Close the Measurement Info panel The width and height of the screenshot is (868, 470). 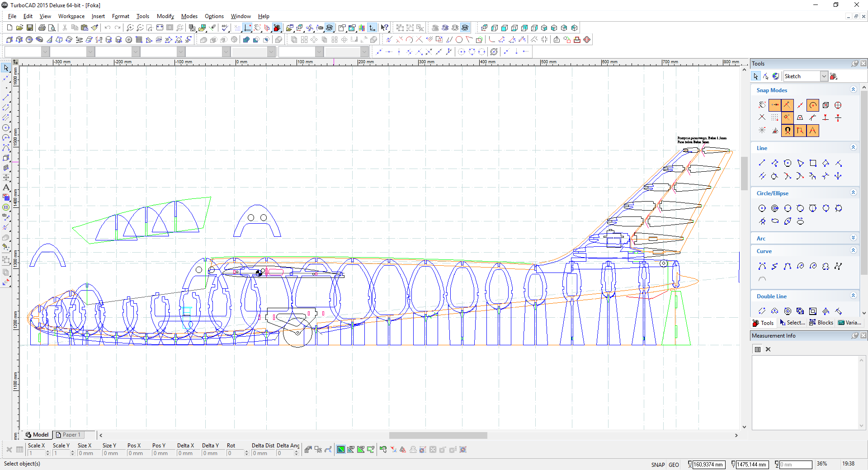point(863,335)
